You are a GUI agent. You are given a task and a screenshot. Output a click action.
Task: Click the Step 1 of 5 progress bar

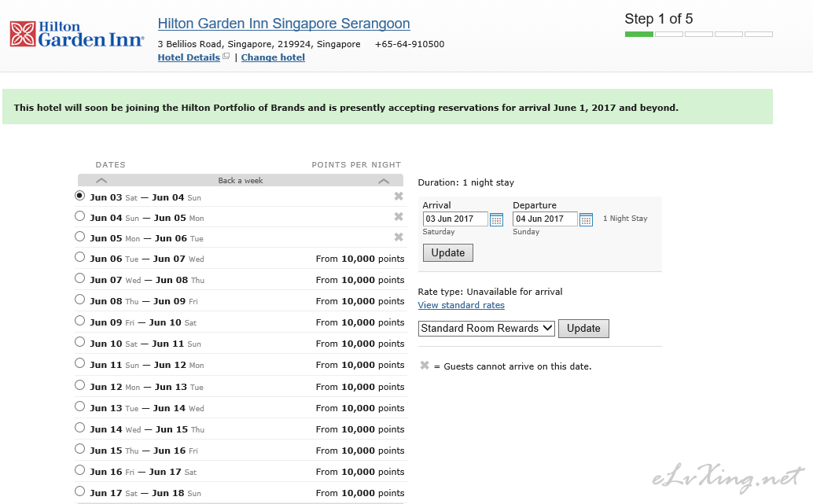pos(699,35)
